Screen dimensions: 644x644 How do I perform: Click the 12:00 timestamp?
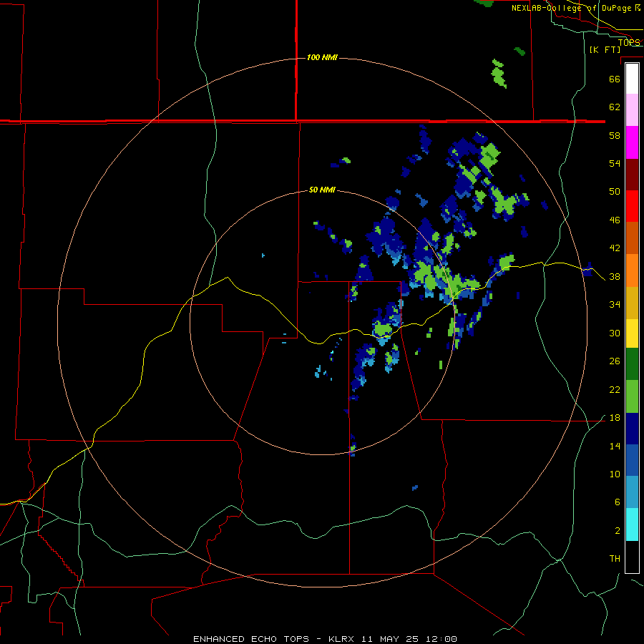tap(441, 639)
